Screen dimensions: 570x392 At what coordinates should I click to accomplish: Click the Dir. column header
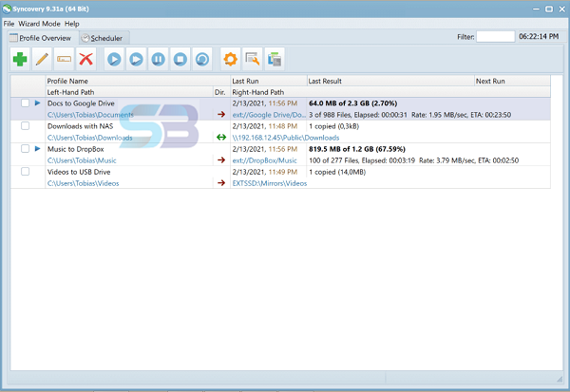coord(221,92)
